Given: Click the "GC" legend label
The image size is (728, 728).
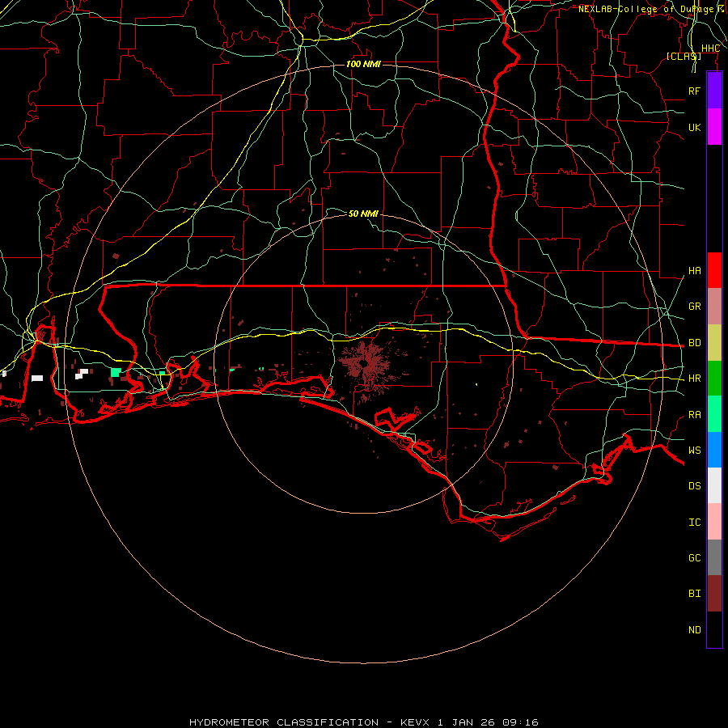Looking at the screenshot, I should (694, 558).
